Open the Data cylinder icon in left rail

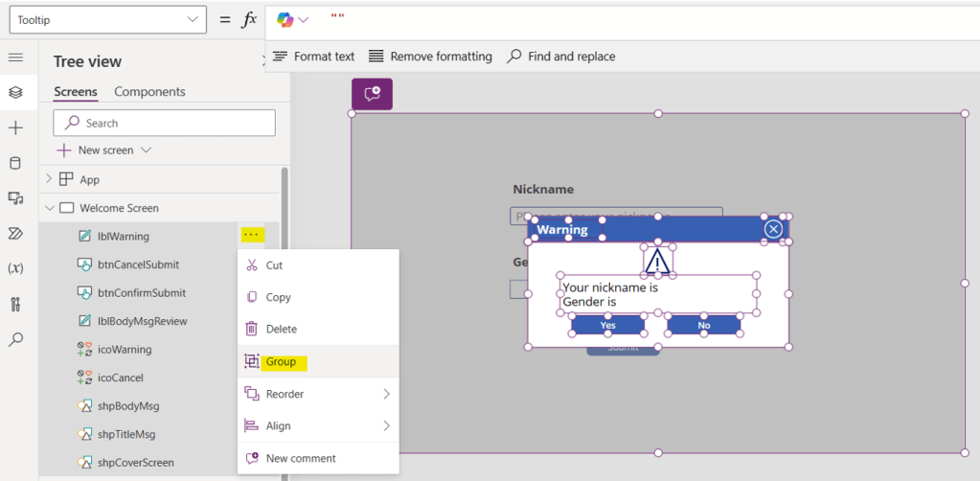pos(15,163)
